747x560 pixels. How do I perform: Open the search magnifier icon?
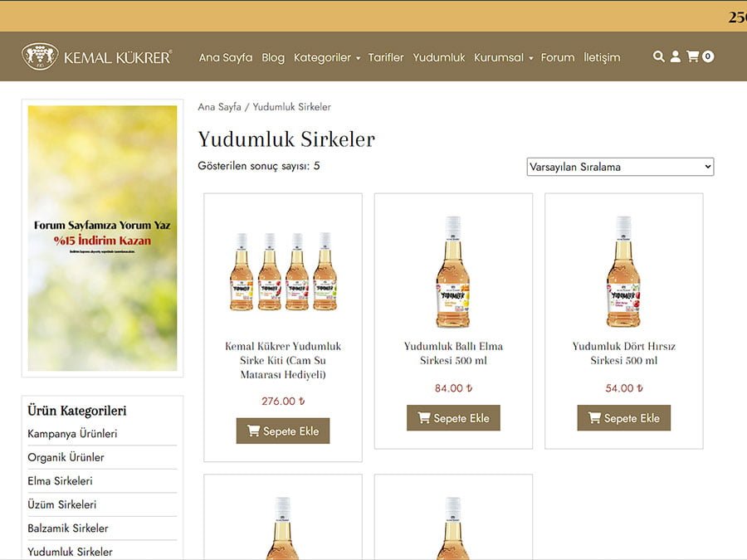point(659,56)
